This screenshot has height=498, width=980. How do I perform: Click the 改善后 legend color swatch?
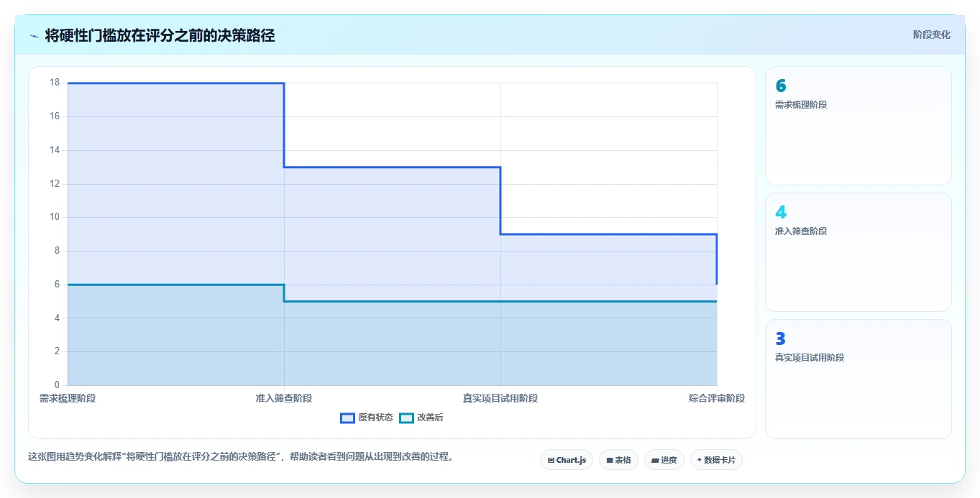407,418
